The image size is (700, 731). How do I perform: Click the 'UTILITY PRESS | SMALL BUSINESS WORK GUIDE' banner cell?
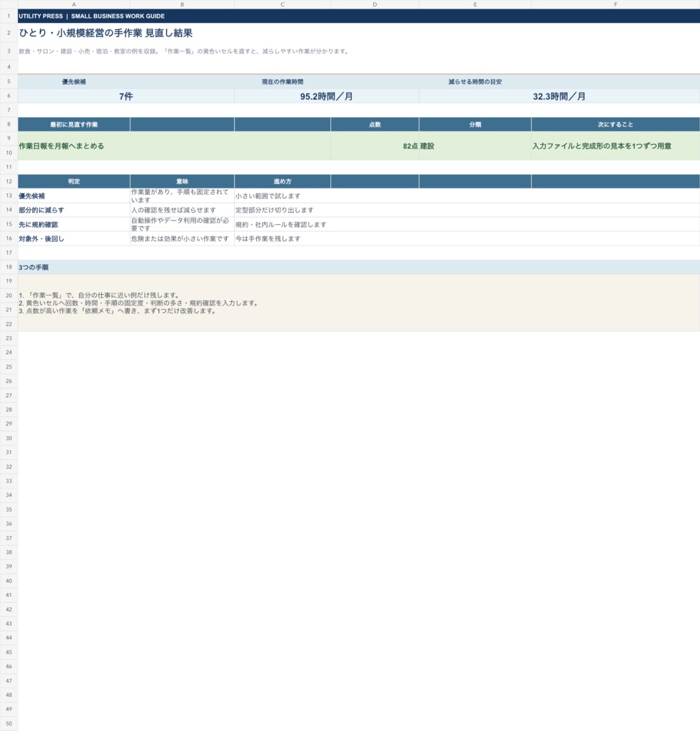359,16
